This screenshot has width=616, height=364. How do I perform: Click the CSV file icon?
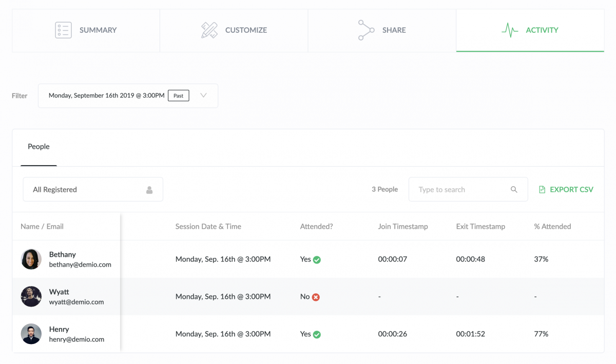[542, 190]
